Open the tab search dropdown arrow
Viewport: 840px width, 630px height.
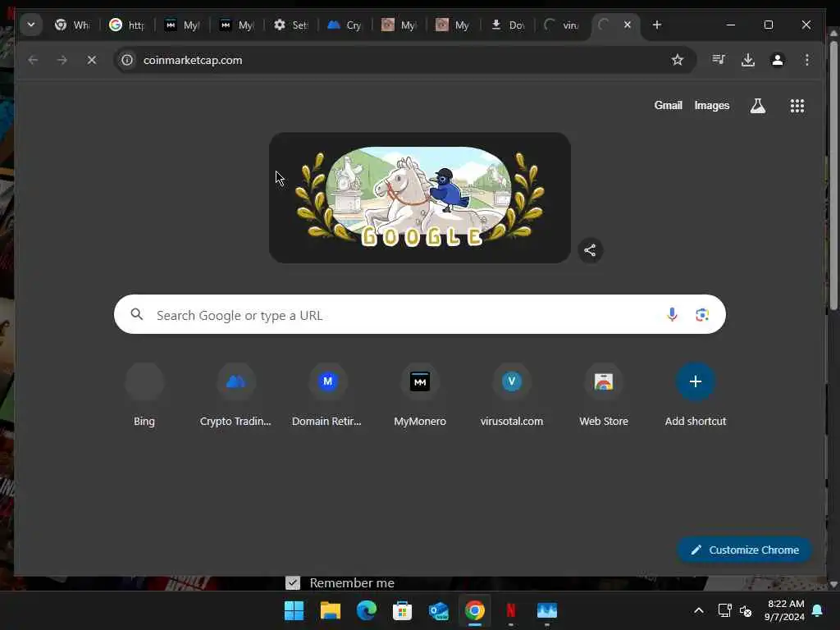(31, 25)
